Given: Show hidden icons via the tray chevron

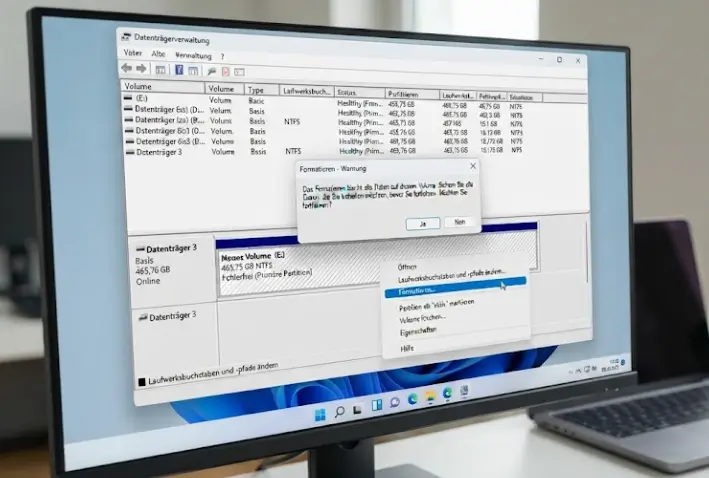Looking at the screenshot, I should pyautogui.click(x=571, y=372).
